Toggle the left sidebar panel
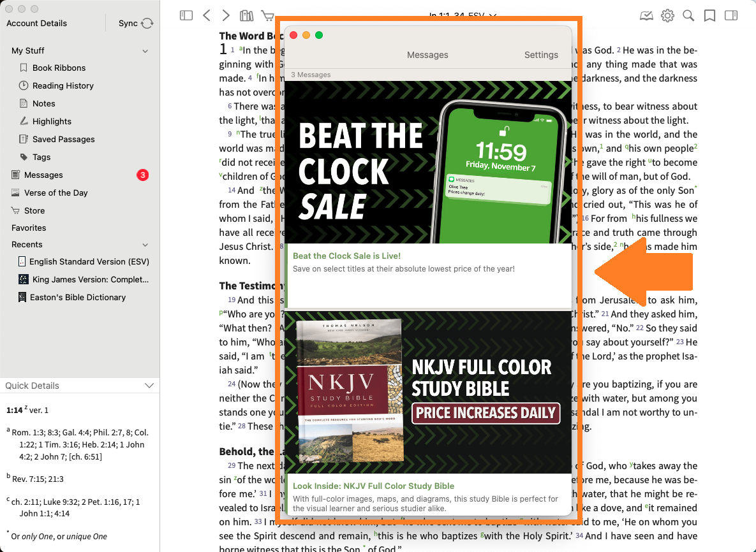The width and height of the screenshot is (756, 552). (186, 15)
